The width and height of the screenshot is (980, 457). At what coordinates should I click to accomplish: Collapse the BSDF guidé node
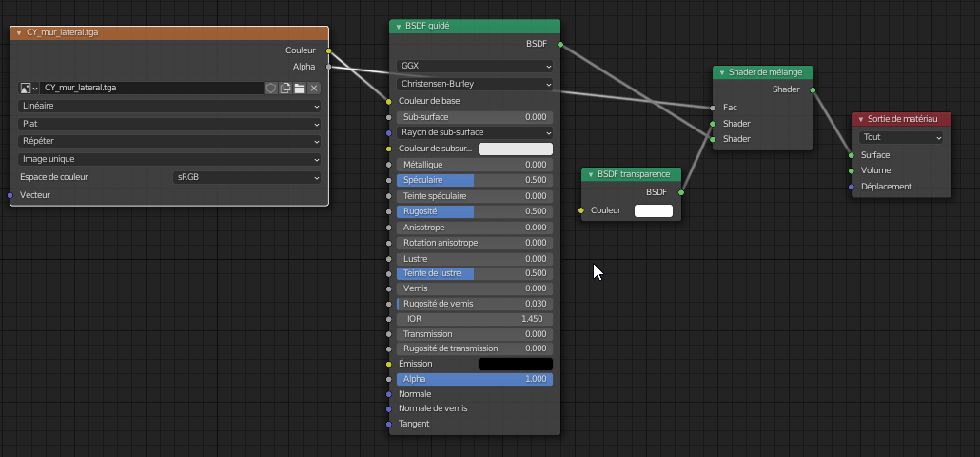click(399, 27)
